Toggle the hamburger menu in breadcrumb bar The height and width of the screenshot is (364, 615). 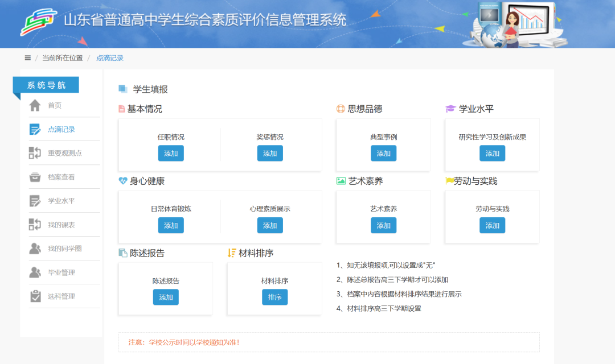(x=27, y=58)
